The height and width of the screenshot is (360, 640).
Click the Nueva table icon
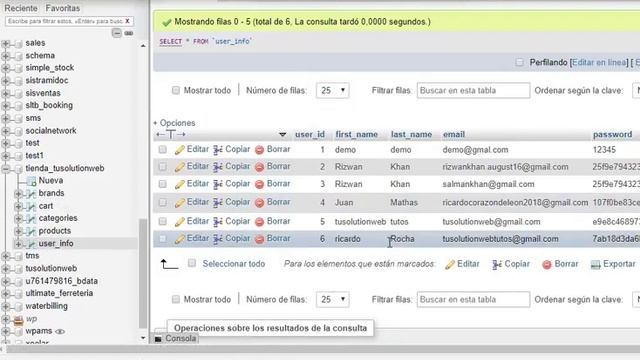click(31, 181)
